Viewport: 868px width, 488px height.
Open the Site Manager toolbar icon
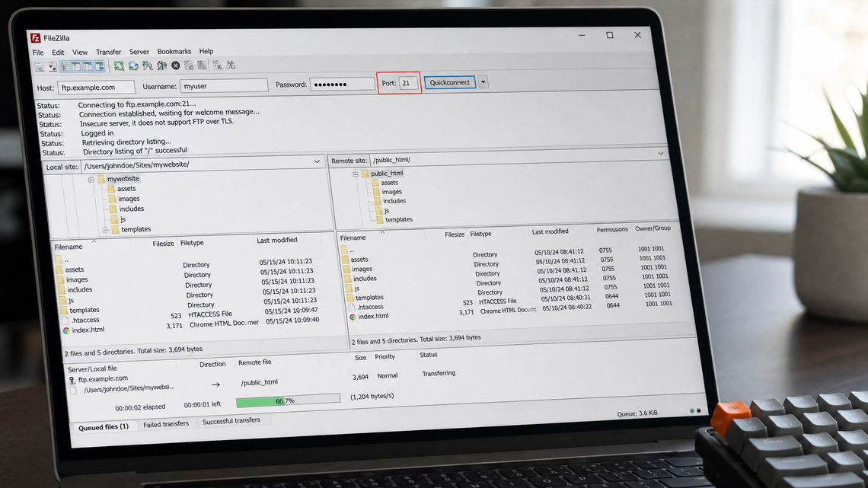40,66
